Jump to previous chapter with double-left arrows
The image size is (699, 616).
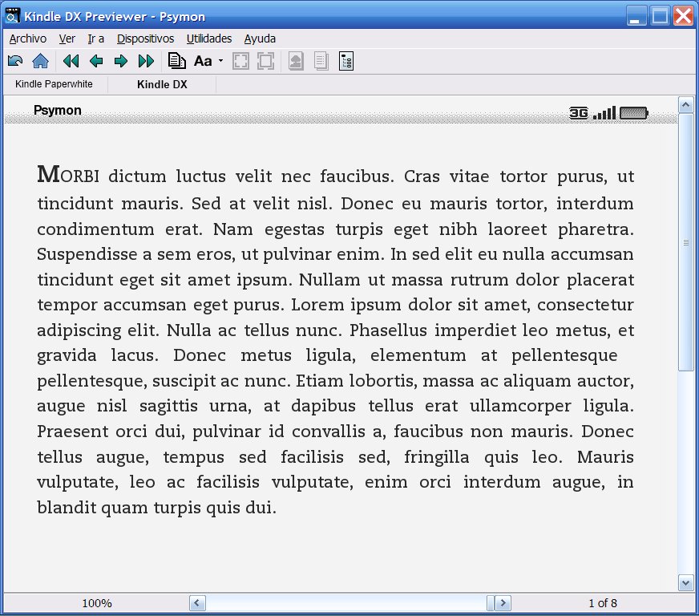71,61
